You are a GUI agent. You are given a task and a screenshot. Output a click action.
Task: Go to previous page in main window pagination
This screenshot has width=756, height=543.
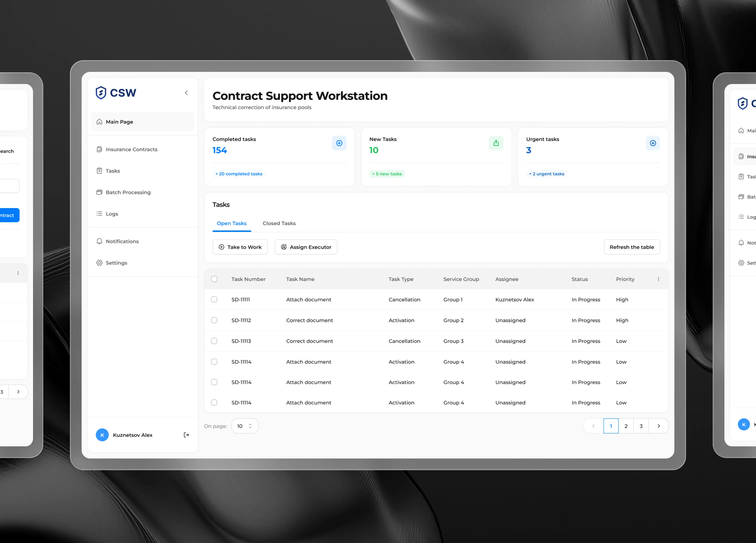tap(593, 426)
